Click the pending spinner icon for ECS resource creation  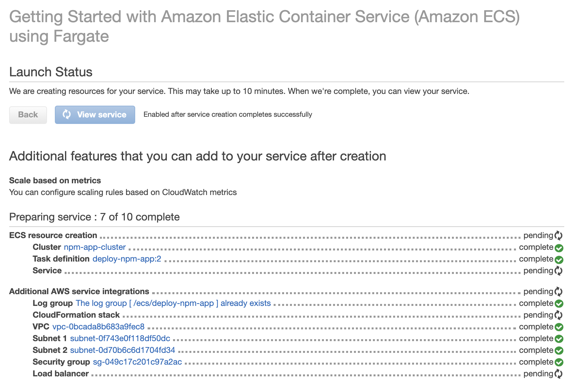coord(559,236)
